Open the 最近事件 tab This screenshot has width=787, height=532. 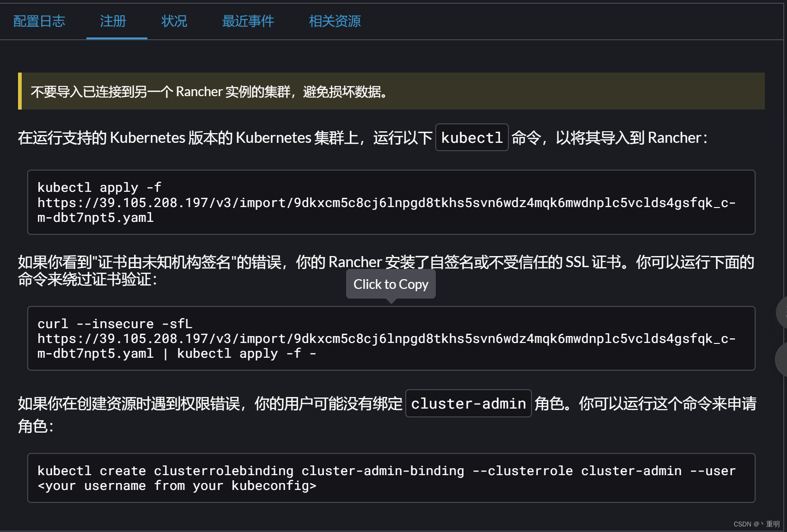tap(248, 21)
